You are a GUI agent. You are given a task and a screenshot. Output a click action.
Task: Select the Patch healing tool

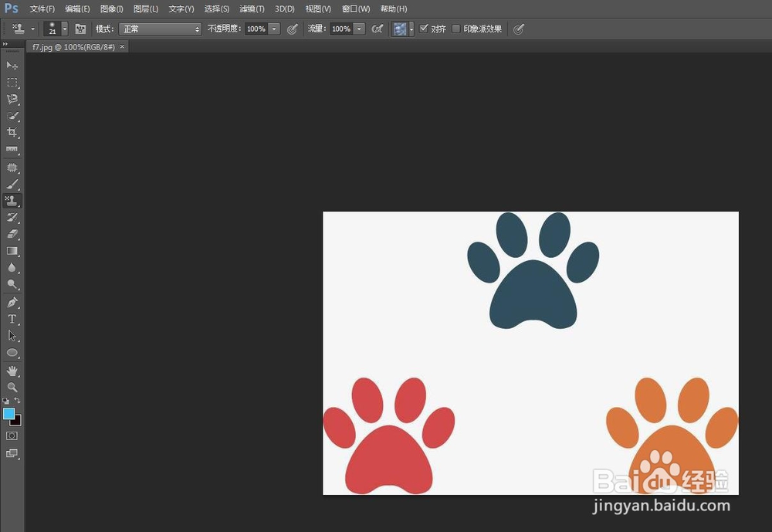[x=12, y=168]
